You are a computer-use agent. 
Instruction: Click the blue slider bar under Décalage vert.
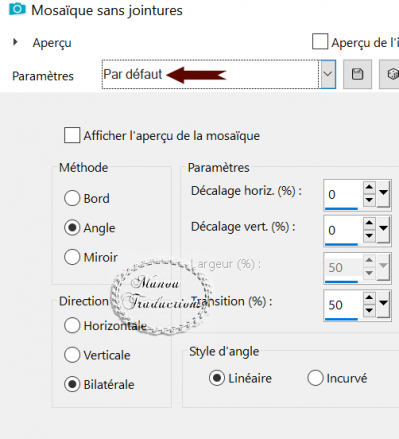341,245
